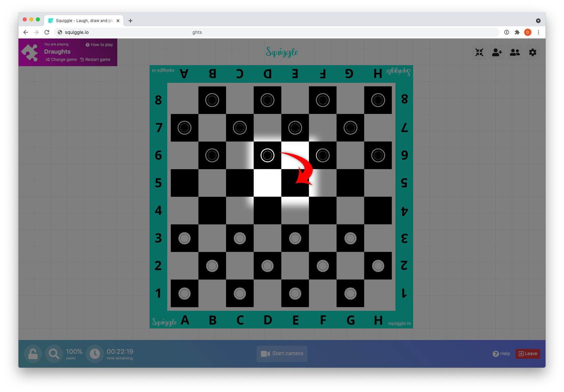Select the black piece on E7
The width and height of the screenshot is (564, 392).
point(295,128)
